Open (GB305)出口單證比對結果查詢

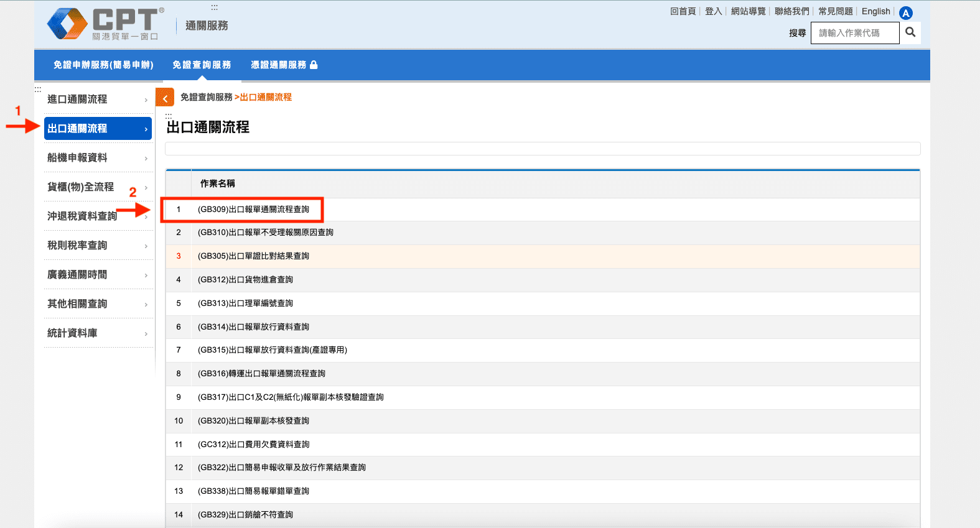253,256
